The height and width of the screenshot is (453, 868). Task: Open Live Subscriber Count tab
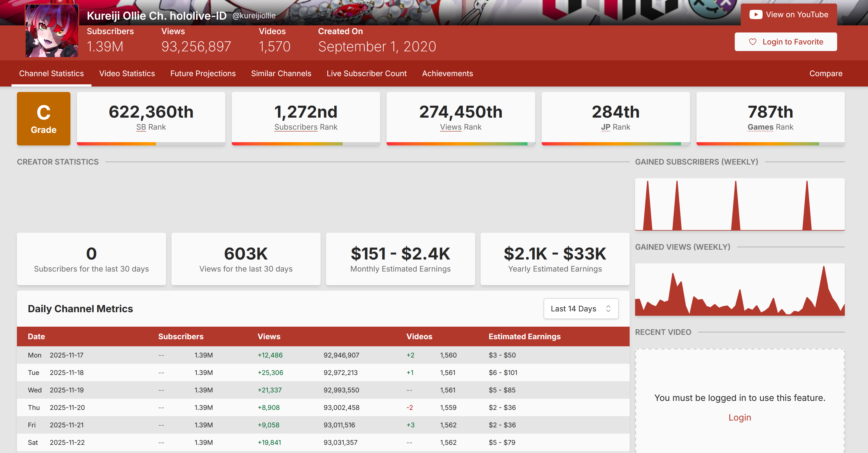(x=366, y=73)
